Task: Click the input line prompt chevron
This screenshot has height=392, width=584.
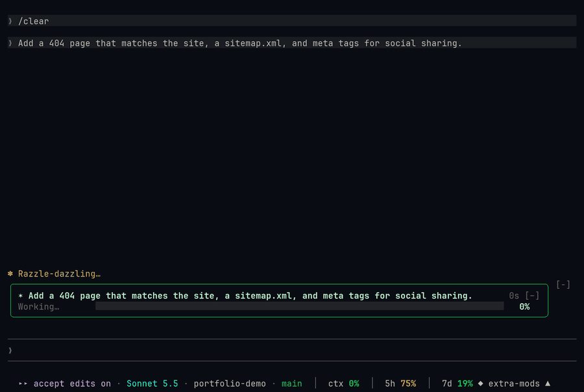Action: [x=10, y=350]
